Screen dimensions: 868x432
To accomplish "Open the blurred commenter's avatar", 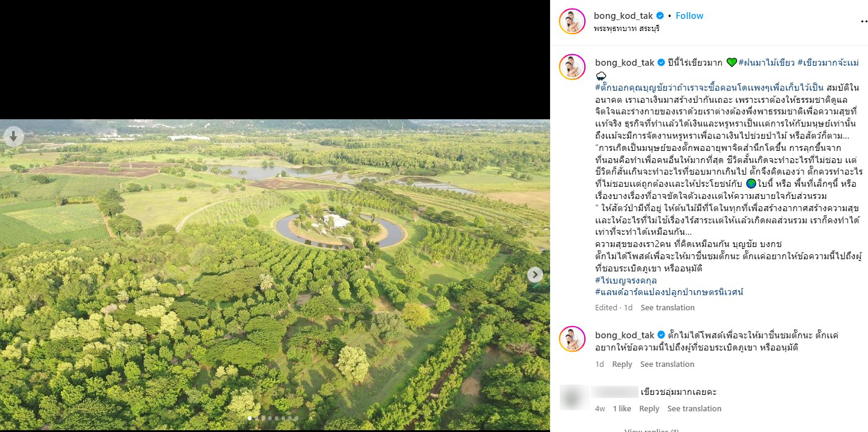I will pyautogui.click(x=572, y=397).
